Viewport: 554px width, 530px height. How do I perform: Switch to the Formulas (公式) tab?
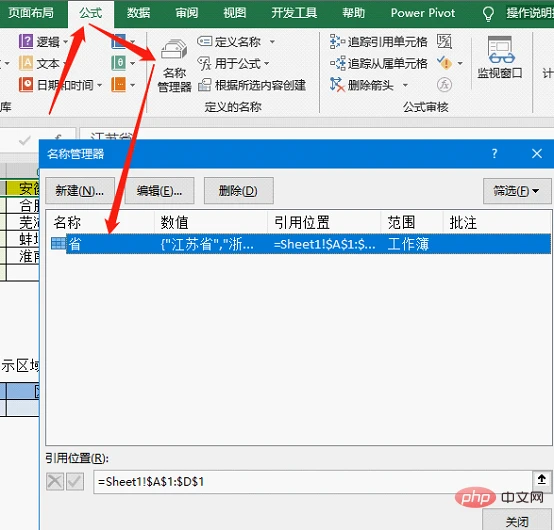point(91,13)
